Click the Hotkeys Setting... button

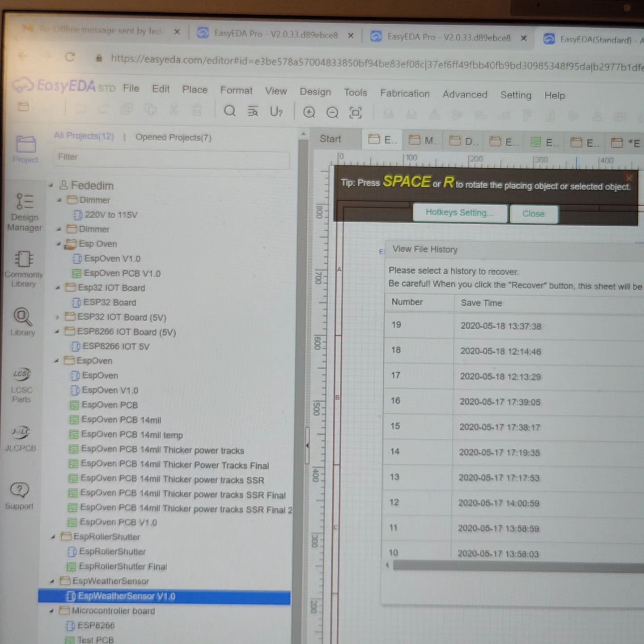(x=460, y=213)
